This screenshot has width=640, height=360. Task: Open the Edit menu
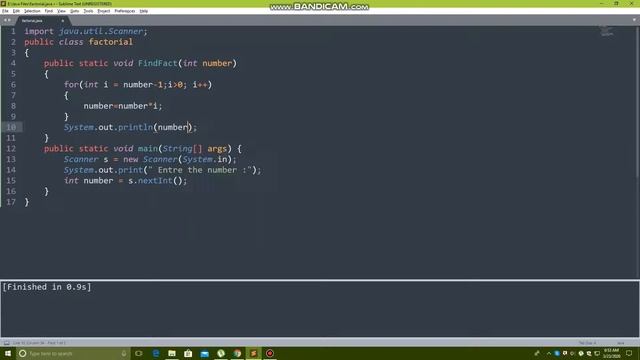point(16,11)
